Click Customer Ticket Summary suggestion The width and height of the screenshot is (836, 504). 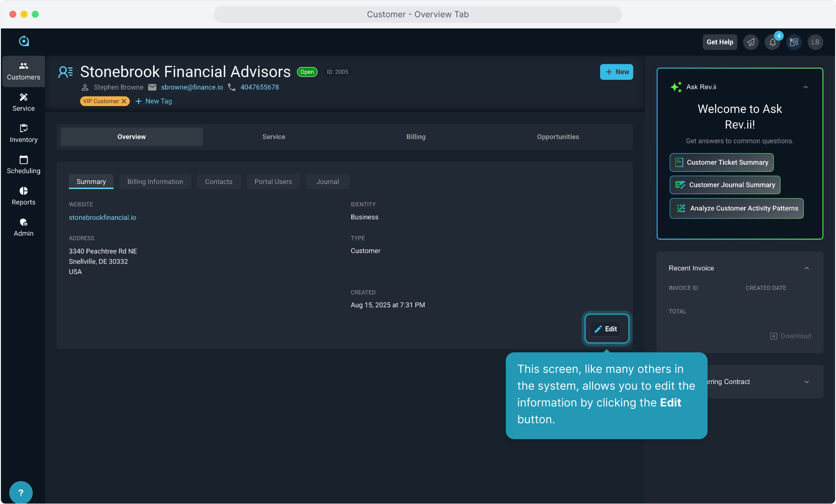[722, 162]
